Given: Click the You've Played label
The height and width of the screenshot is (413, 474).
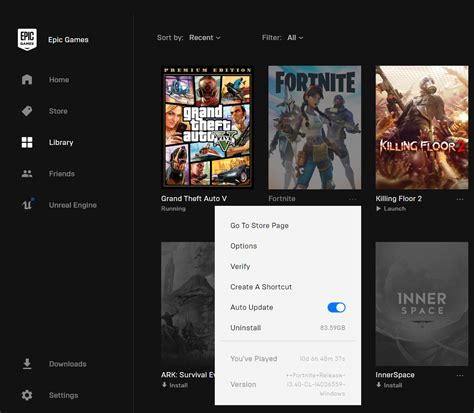Looking at the screenshot, I should pos(254,359).
